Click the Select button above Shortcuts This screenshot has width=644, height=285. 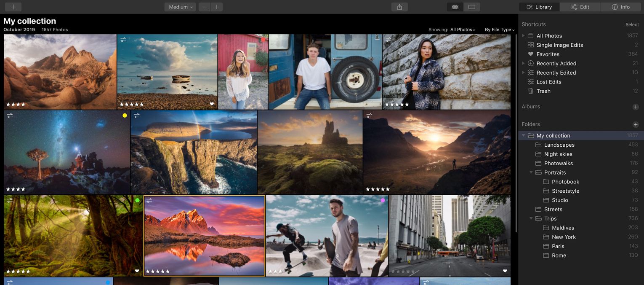click(632, 24)
